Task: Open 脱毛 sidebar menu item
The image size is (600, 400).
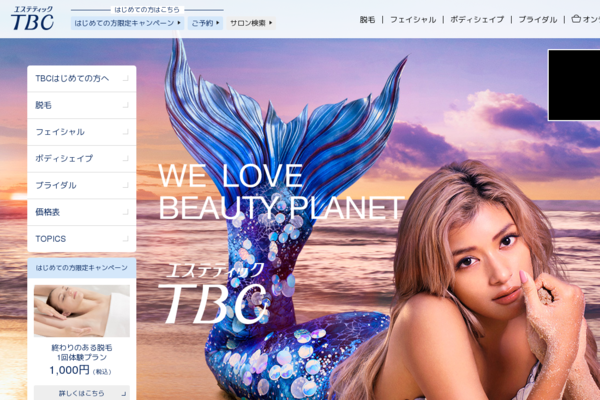Action: [82, 105]
